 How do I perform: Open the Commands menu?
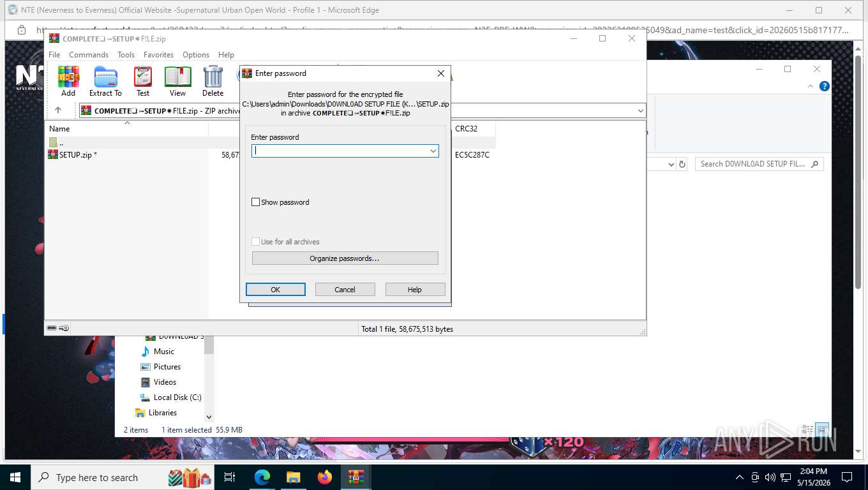click(x=89, y=55)
